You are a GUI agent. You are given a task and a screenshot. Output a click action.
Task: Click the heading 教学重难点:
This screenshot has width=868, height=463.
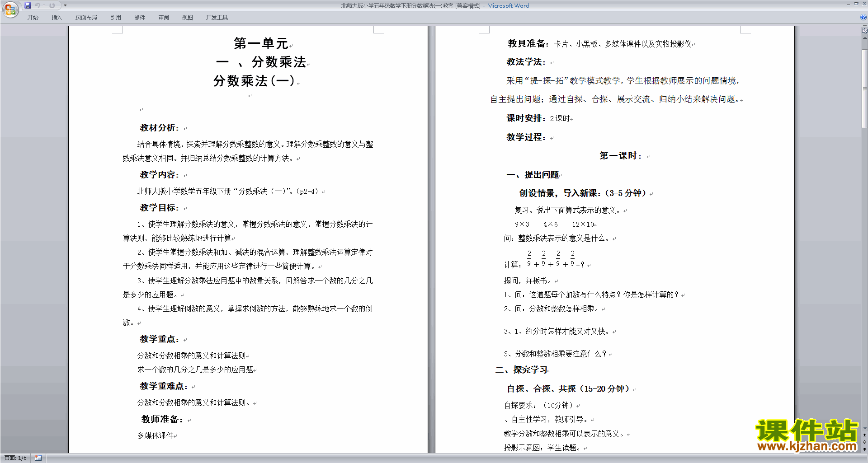point(164,386)
